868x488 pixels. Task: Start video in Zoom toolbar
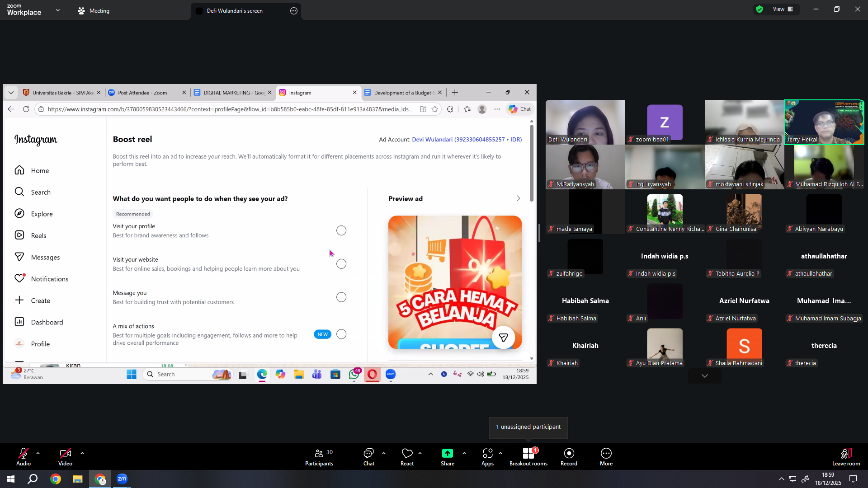click(65, 456)
